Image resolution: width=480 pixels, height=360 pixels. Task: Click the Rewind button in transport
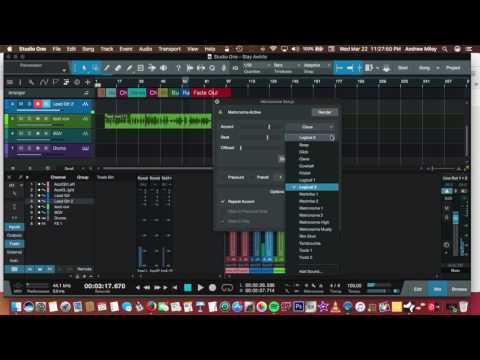(147, 287)
